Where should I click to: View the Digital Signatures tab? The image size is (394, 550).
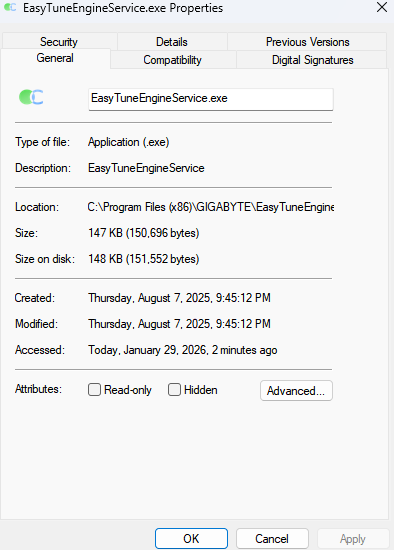click(312, 60)
